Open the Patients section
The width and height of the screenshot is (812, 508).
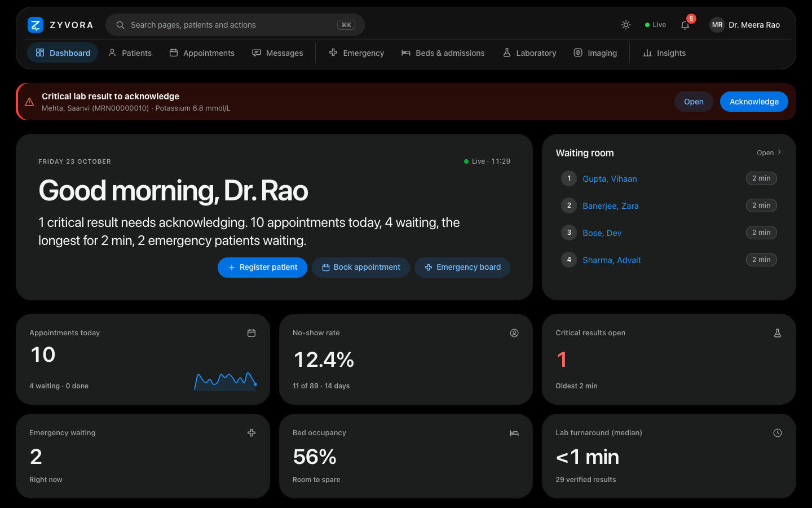point(130,53)
